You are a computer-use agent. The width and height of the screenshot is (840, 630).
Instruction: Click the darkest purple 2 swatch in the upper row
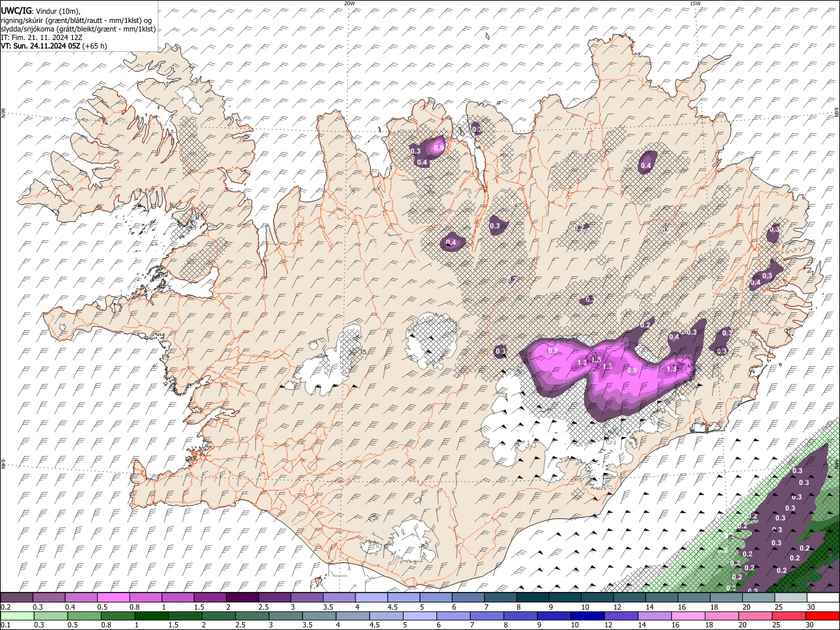[x=241, y=598]
